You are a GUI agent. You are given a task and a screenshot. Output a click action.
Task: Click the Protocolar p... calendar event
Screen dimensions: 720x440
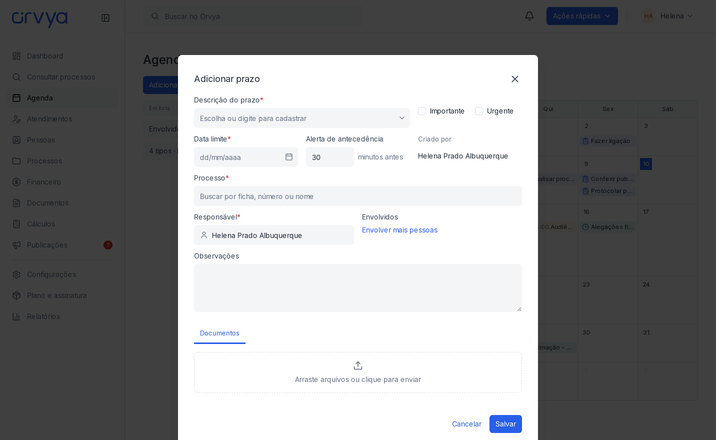point(608,191)
